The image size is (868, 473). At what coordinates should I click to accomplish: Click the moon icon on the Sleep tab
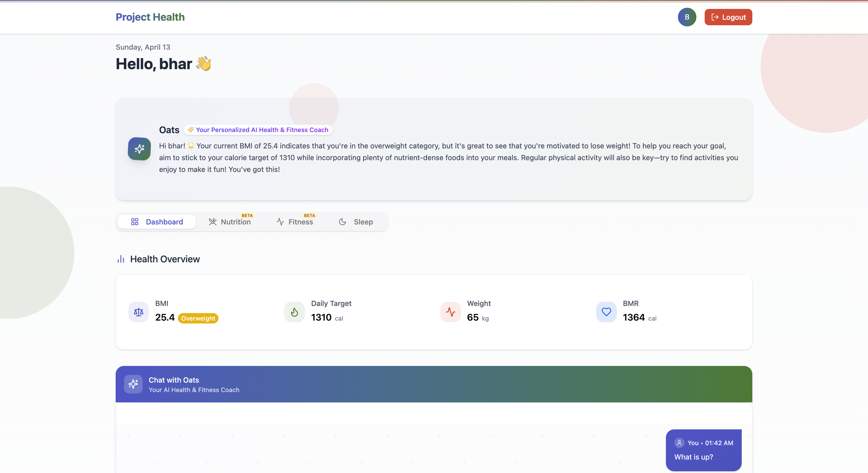342,222
